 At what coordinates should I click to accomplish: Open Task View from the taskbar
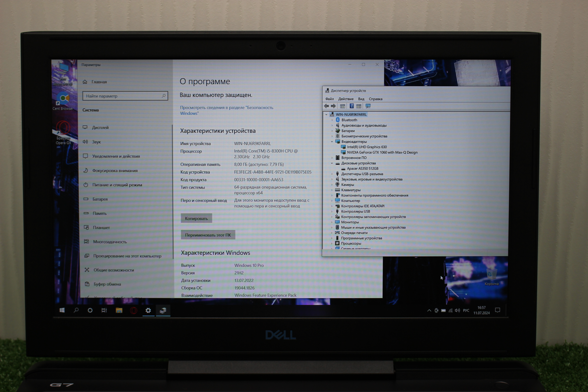tap(104, 310)
